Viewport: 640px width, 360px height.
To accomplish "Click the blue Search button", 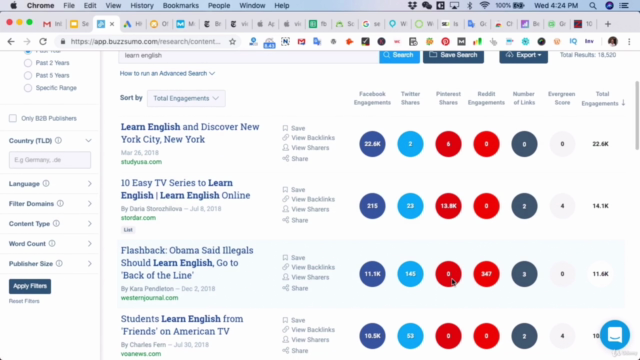I will [399, 55].
